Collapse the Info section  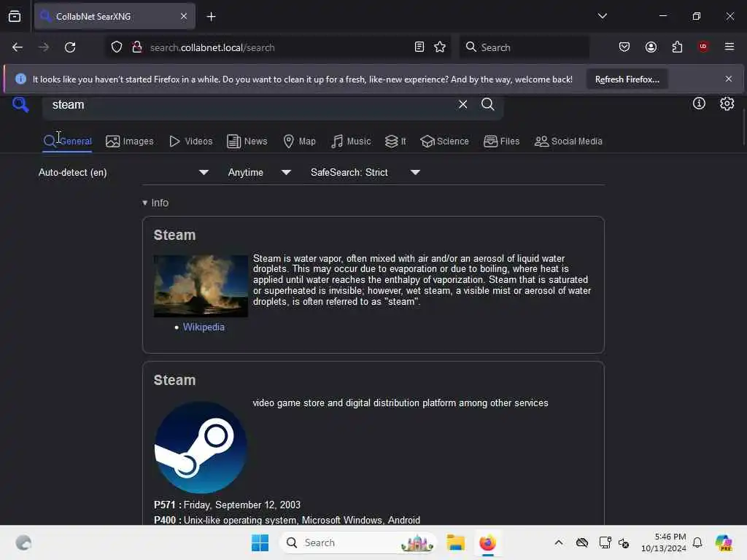click(x=155, y=203)
